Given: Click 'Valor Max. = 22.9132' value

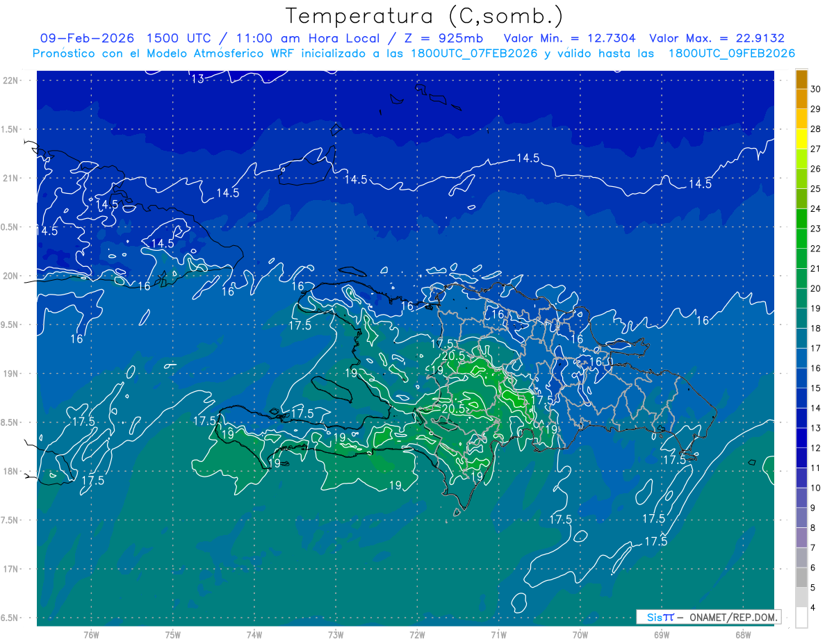Looking at the screenshot, I should [717, 38].
